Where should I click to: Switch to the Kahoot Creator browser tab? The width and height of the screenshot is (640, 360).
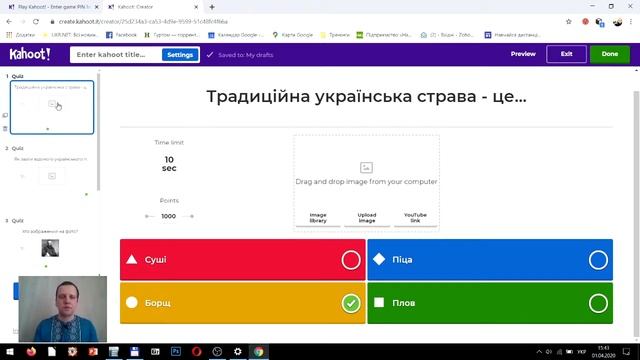[x=153, y=7]
